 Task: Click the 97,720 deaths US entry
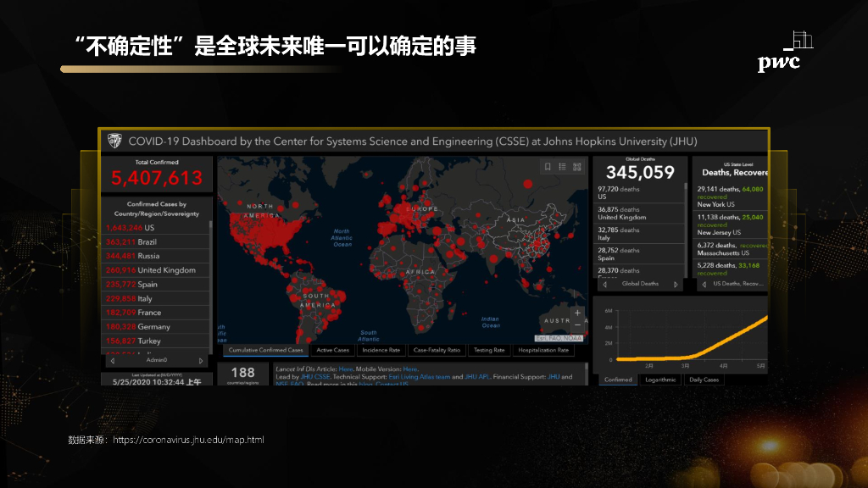(639, 193)
